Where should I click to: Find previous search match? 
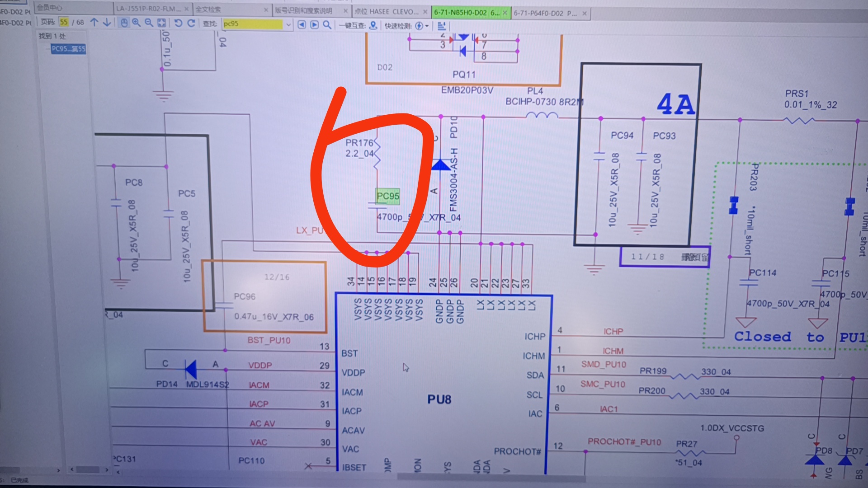302,24
